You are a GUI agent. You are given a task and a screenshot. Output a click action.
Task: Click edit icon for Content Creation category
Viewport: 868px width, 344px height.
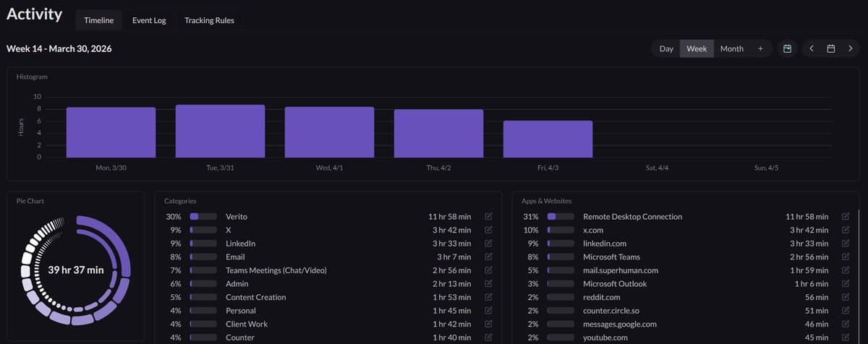pyautogui.click(x=488, y=297)
